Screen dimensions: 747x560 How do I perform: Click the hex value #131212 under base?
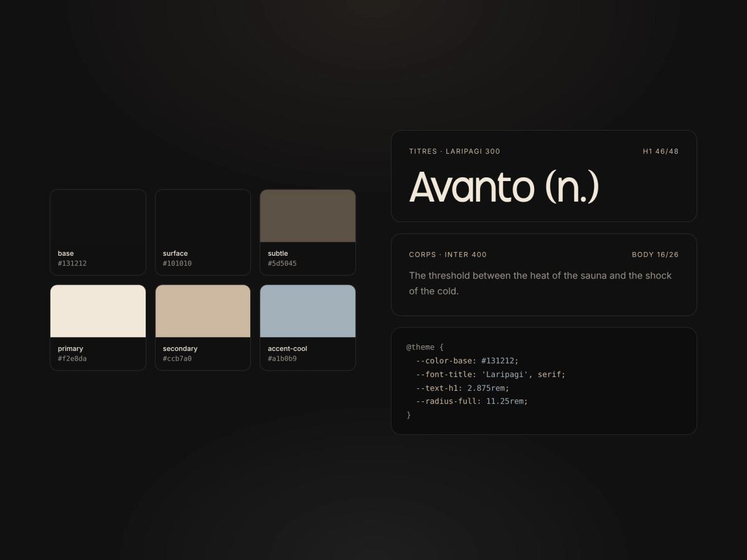(x=72, y=263)
